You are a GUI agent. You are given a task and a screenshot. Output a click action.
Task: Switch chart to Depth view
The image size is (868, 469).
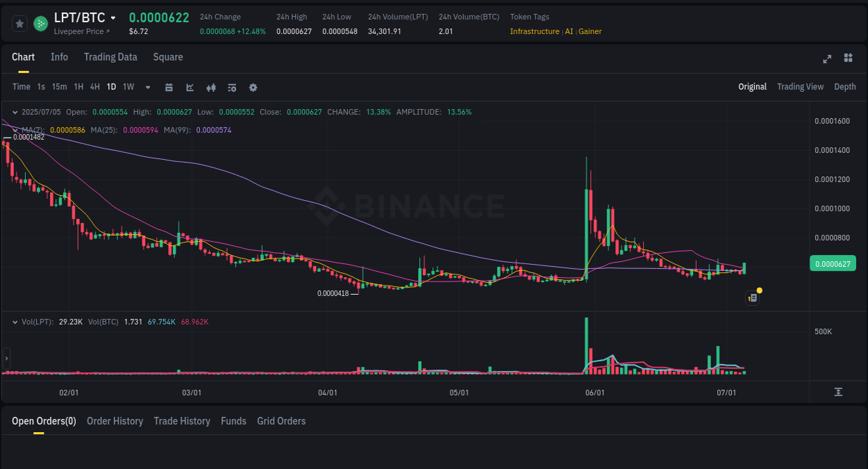[845, 87]
